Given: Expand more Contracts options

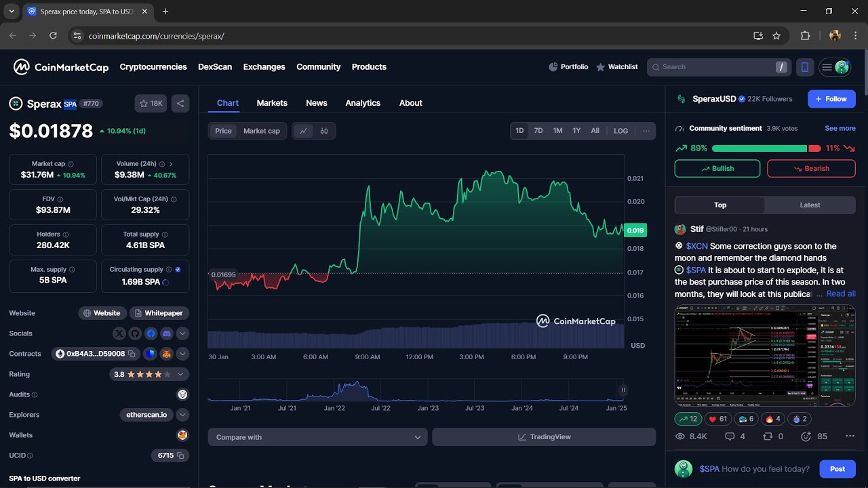Looking at the screenshot, I should (x=182, y=354).
